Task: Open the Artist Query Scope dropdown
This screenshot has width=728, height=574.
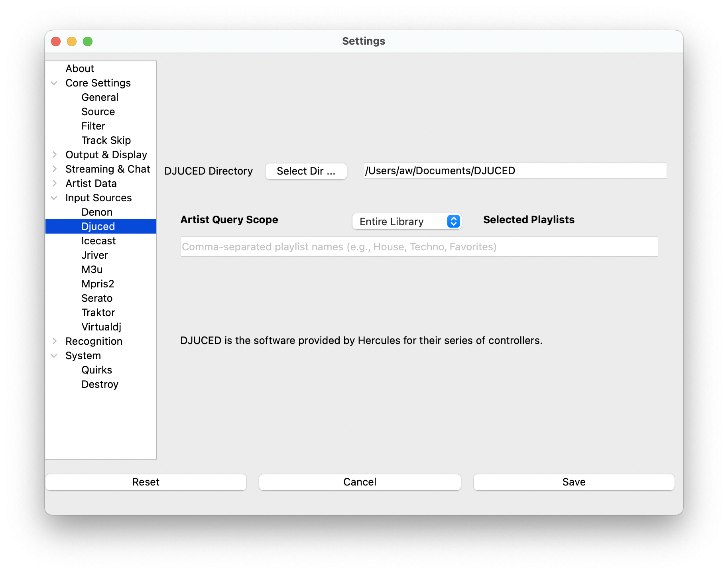Action: 406,221
